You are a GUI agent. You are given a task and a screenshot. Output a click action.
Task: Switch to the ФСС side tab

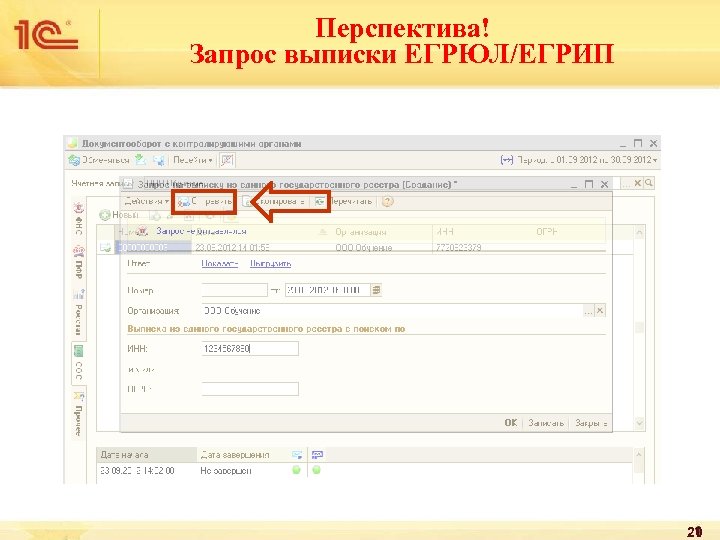pyautogui.click(x=79, y=364)
